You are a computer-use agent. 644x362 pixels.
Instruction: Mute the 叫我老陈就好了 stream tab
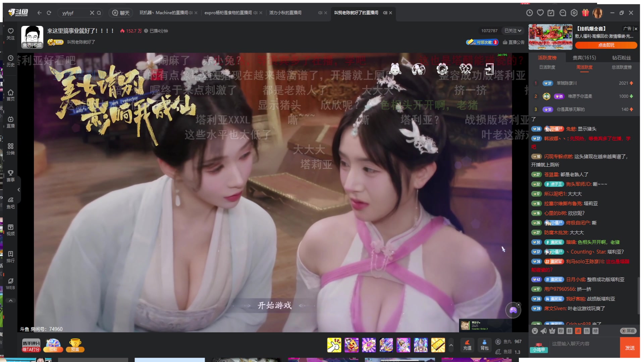point(385,13)
